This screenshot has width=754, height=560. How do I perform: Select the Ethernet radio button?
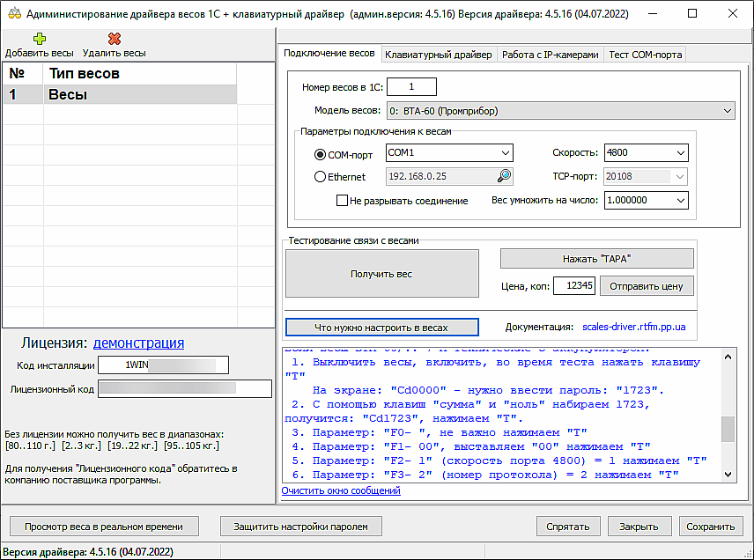(x=320, y=177)
